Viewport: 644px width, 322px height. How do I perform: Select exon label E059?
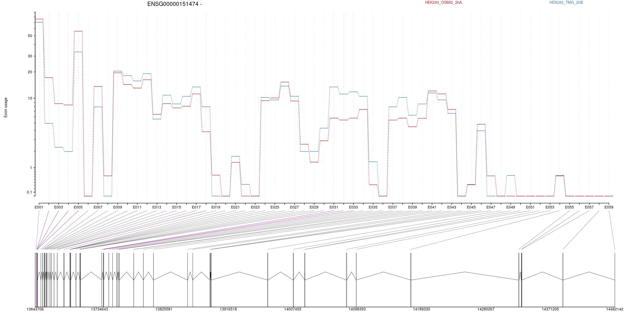pyautogui.click(x=609, y=207)
